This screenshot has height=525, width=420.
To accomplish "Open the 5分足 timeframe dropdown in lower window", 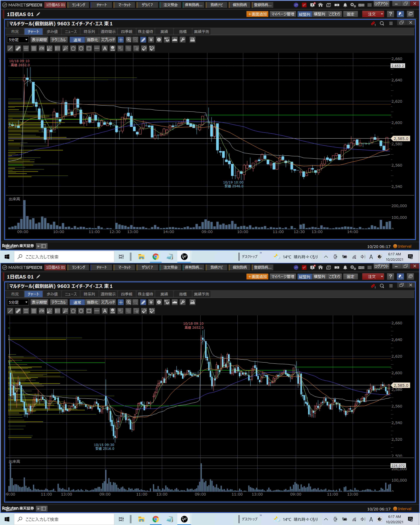I will click(x=18, y=302).
